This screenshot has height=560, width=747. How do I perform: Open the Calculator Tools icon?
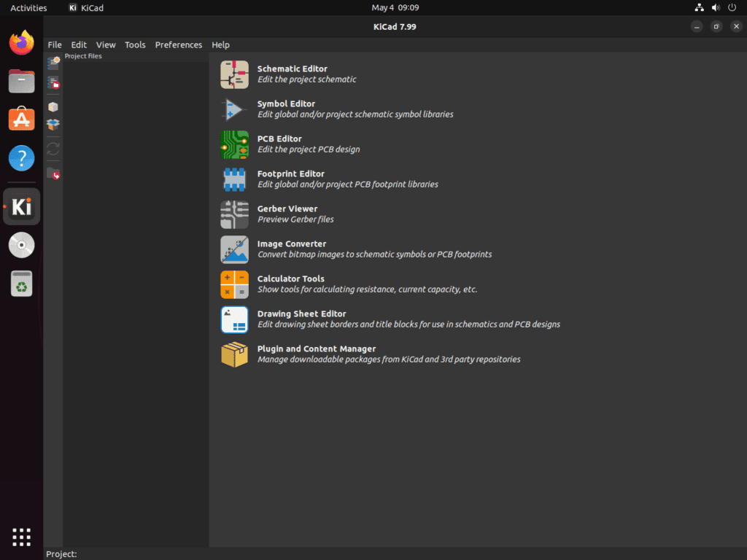click(234, 284)
